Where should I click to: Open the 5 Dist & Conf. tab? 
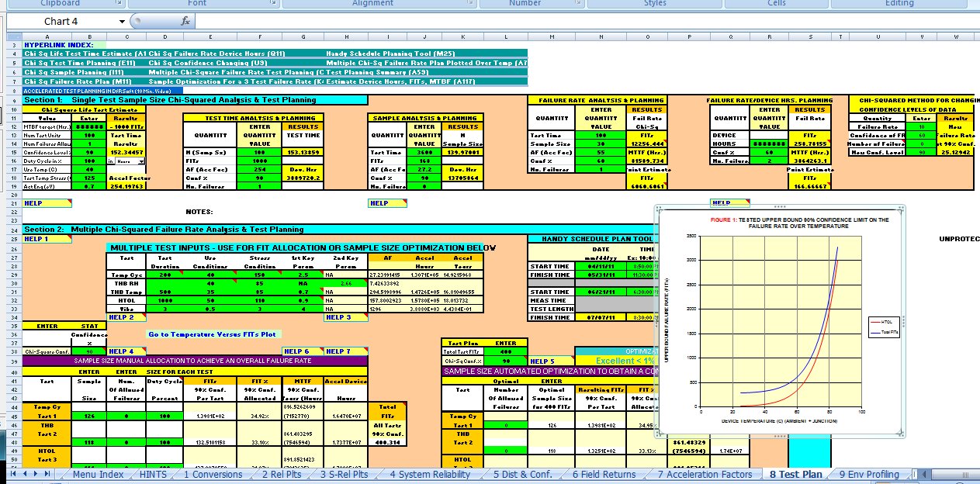point(524,474)
